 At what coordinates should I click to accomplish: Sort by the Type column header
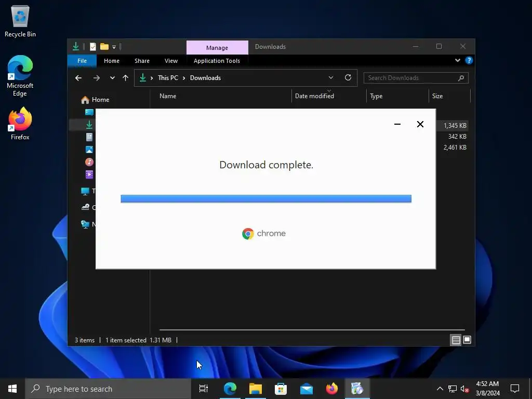point(397,96)
